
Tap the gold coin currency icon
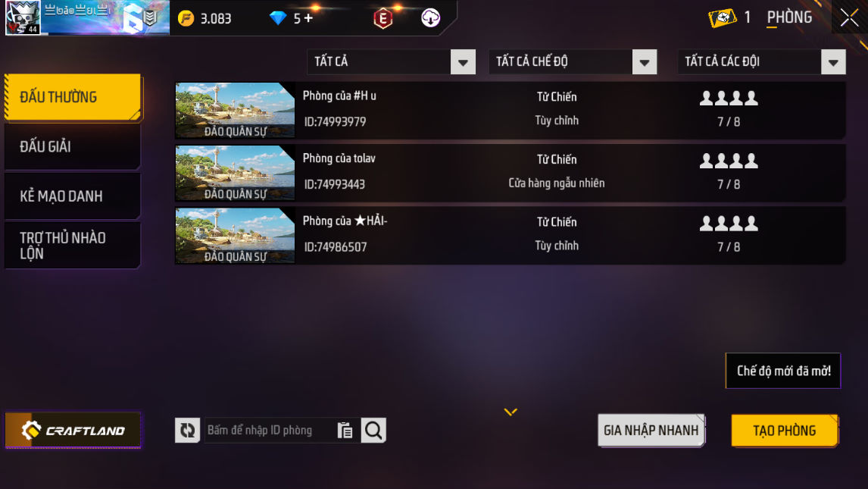click(186, 18)
